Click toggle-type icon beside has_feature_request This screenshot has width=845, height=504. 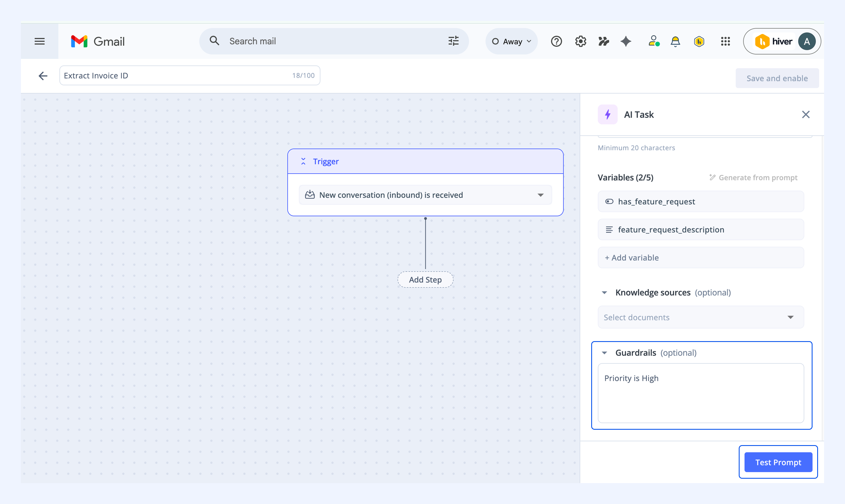pos(609,201)
